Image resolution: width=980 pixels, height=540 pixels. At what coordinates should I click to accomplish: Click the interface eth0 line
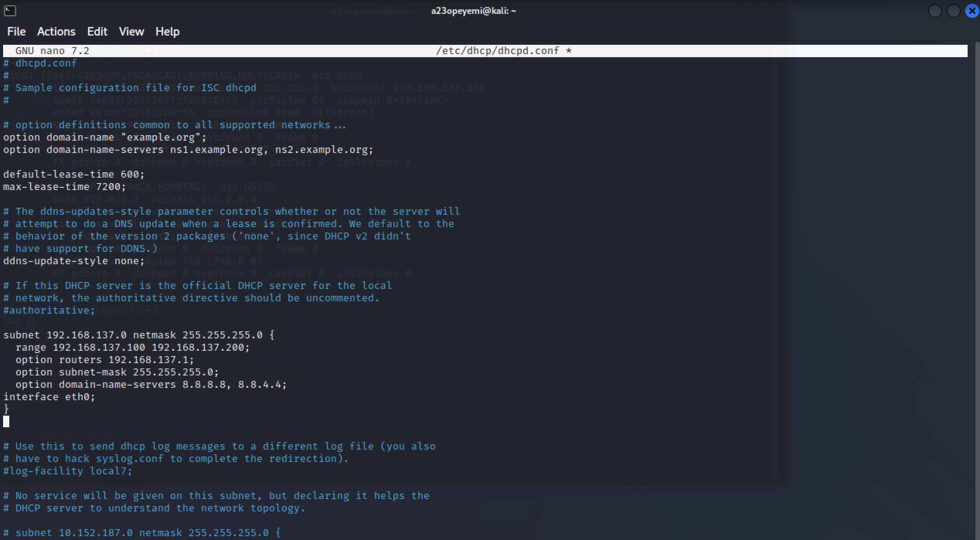(49, 396)
